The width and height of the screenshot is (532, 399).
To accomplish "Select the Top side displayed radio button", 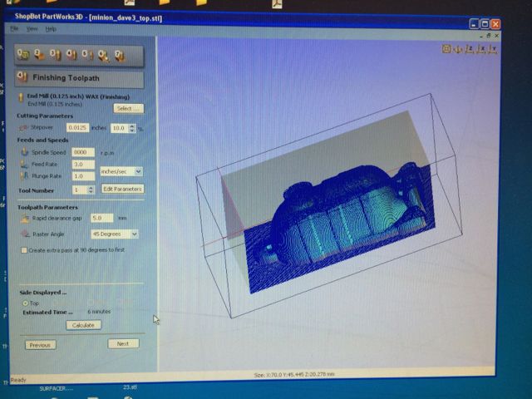I will point(25,303).
